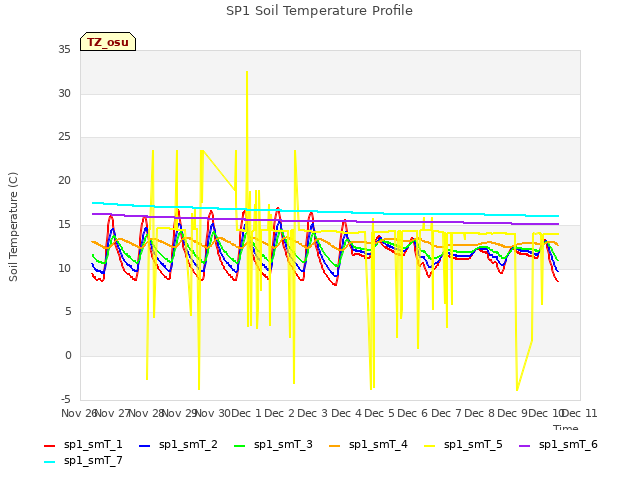
Task: Click the Dec 5 x-axis tick label
Action: (379, 413)
